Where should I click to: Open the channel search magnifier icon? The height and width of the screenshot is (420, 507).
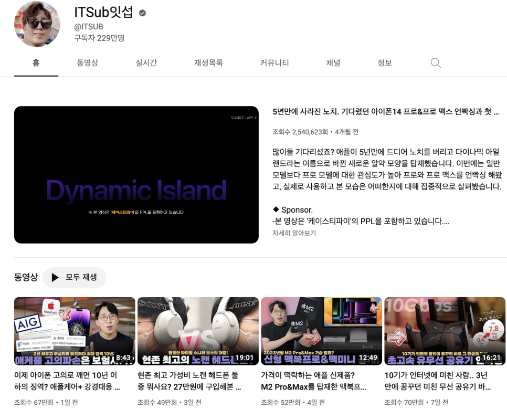[436, 62]
